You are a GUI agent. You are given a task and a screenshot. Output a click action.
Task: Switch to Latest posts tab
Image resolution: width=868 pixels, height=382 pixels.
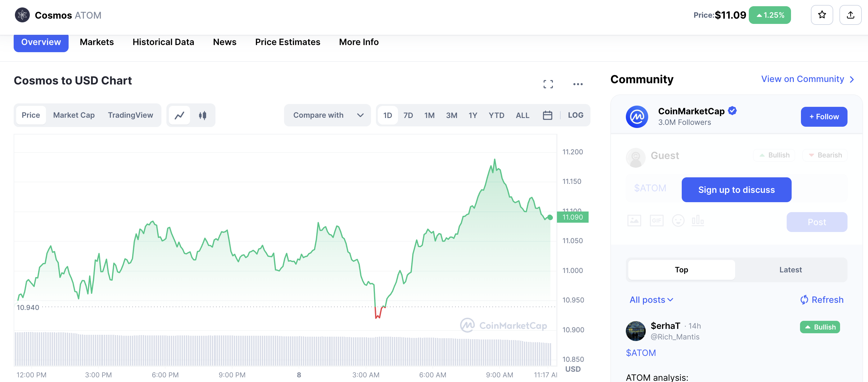[790, 270]
